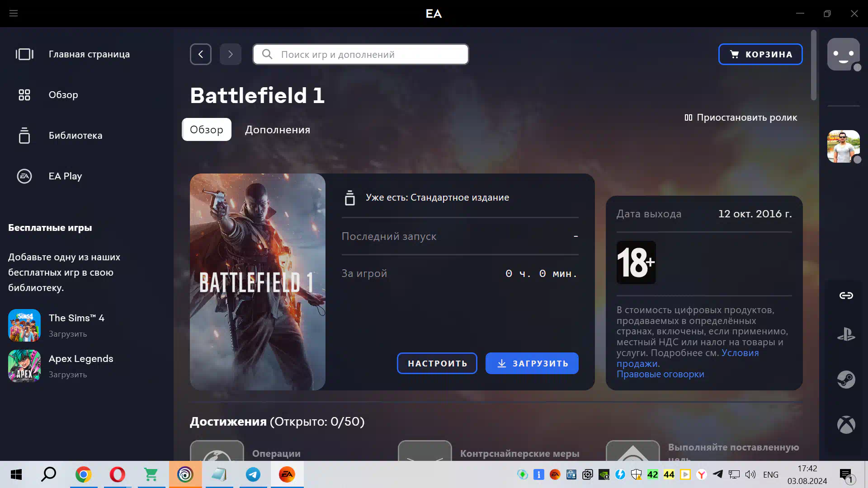The width and height of the screenshot is (868, 488).
Task: Open the notification center icon
Action: [847, 475]
